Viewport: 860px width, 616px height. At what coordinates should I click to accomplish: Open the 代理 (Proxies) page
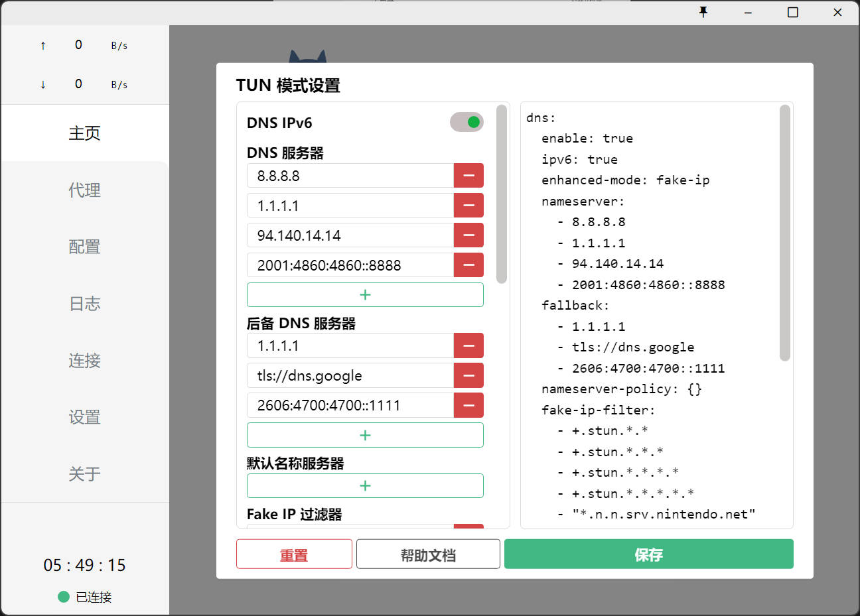tap(84, 190)
